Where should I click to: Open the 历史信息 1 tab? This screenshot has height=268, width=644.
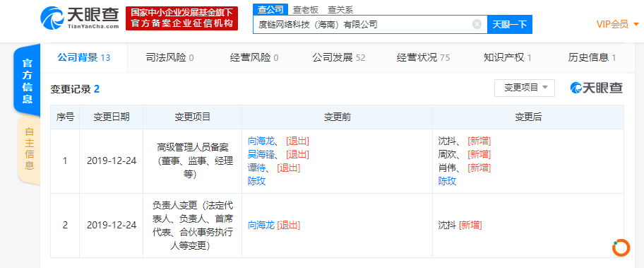592,58
